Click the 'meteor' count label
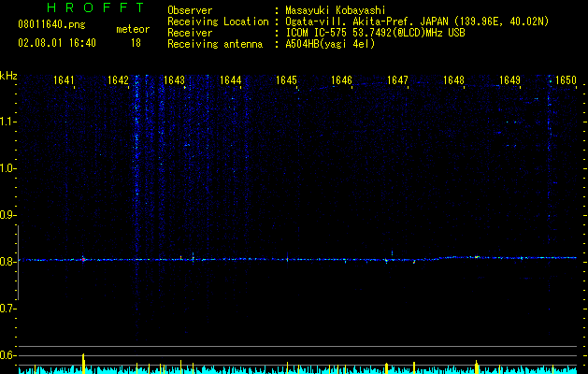The width and height of the screenshot is (588, 374). click(133, 29)
